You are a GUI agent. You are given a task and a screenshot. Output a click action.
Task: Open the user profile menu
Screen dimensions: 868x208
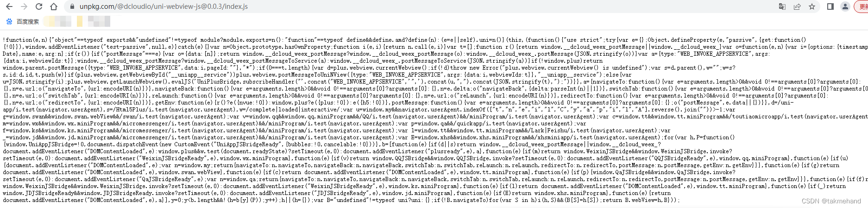tap(845, 6)
